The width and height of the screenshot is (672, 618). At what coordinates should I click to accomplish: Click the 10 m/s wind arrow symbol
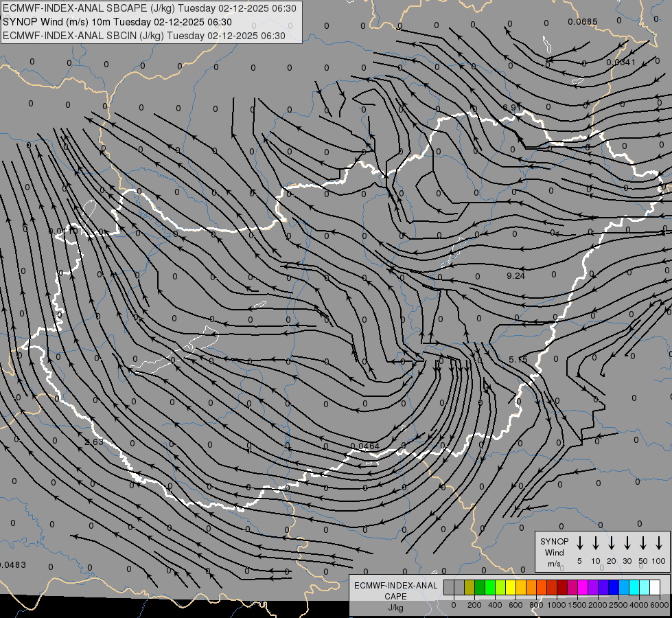(595, 543)
